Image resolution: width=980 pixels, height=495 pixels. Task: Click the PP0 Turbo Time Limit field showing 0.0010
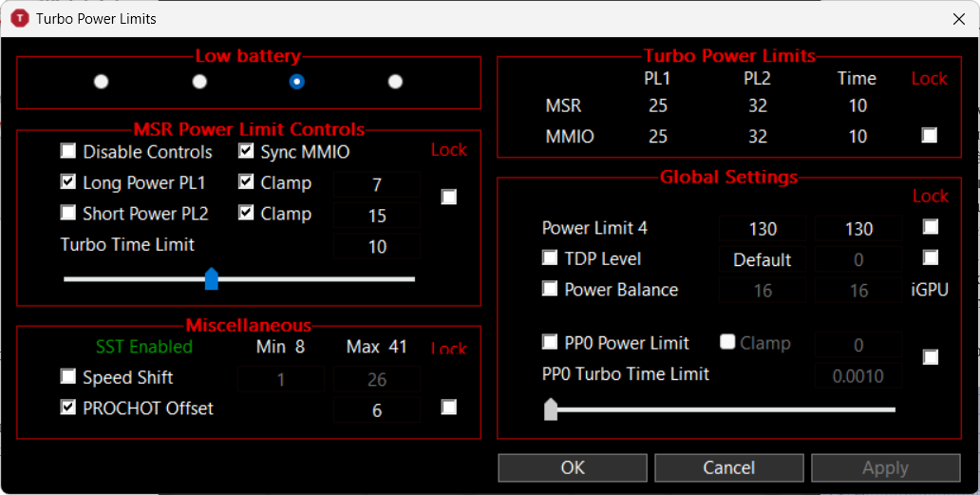pos(858,375)
